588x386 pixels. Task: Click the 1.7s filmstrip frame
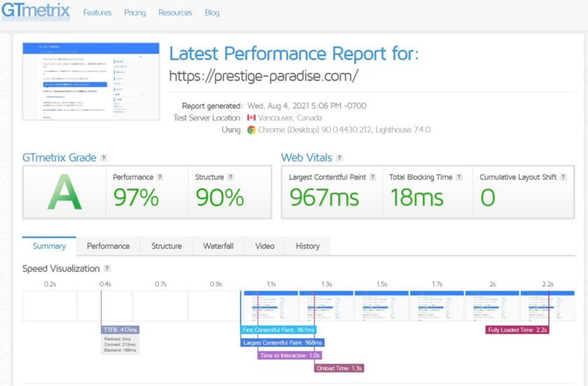click(x=437, y=305)
